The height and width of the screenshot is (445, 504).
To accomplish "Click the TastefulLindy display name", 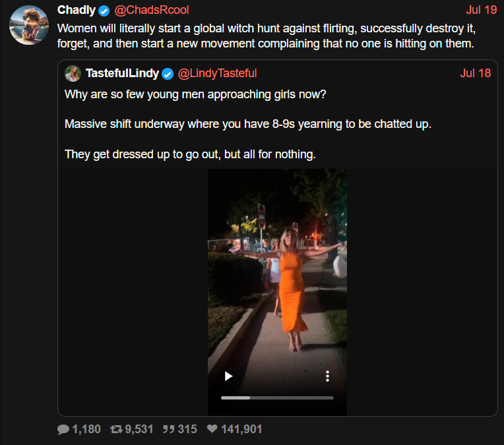I will pos(122,73).
